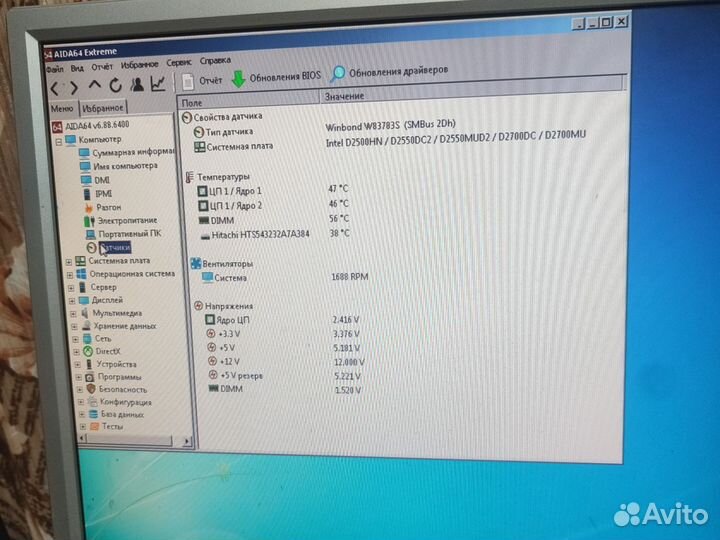
Task: Click the Refresh toolbar icon
Action: click(x=116, y=86)
